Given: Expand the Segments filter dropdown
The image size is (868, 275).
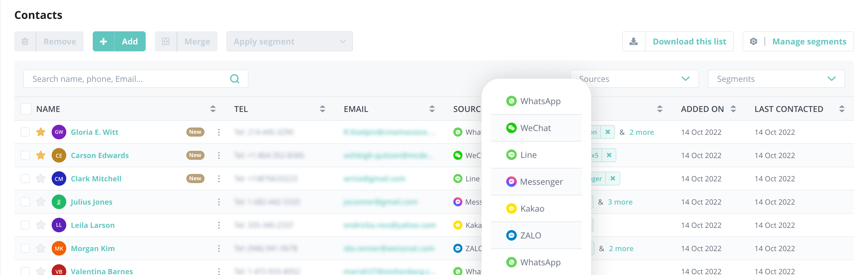Looking at the screenshot, I should (x=776, y=79).
